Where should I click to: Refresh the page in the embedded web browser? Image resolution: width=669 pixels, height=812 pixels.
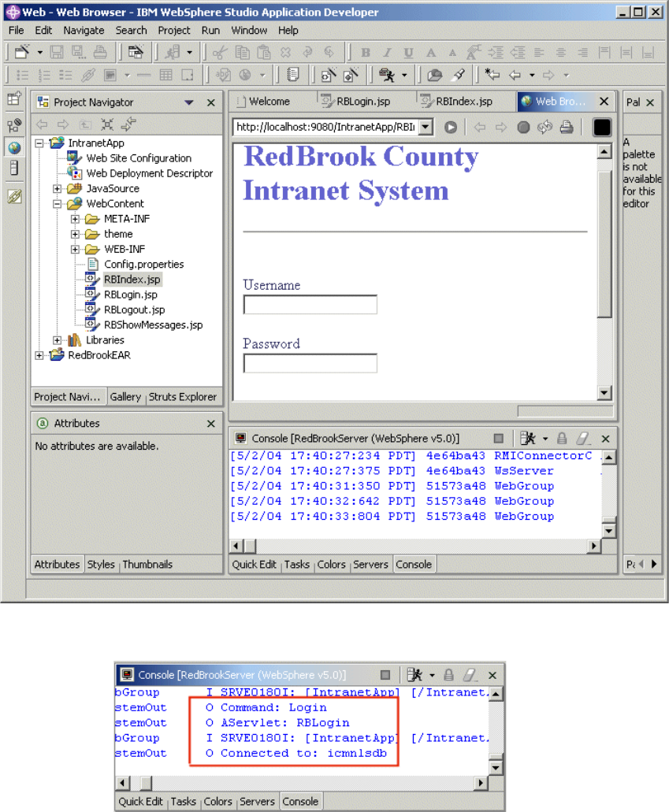pyautogui.click(x=544, y=127)
